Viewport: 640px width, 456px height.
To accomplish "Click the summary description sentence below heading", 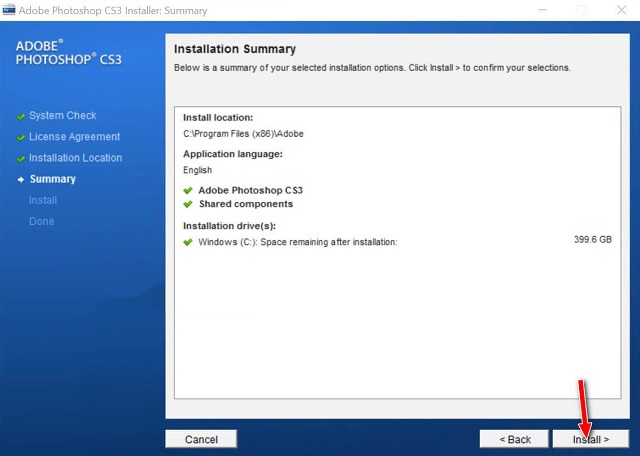I will pos(372,68).
